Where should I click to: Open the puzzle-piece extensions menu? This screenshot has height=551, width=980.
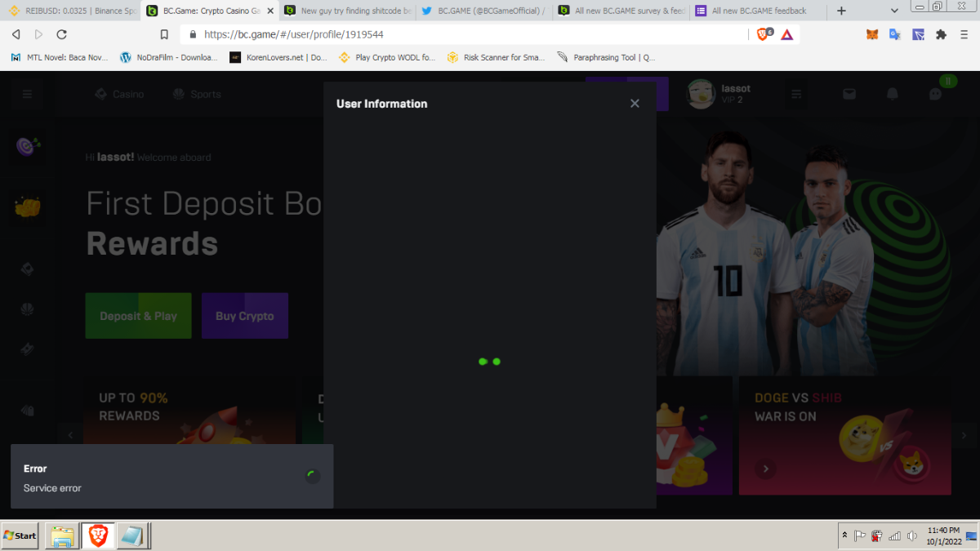click(941, 34)
